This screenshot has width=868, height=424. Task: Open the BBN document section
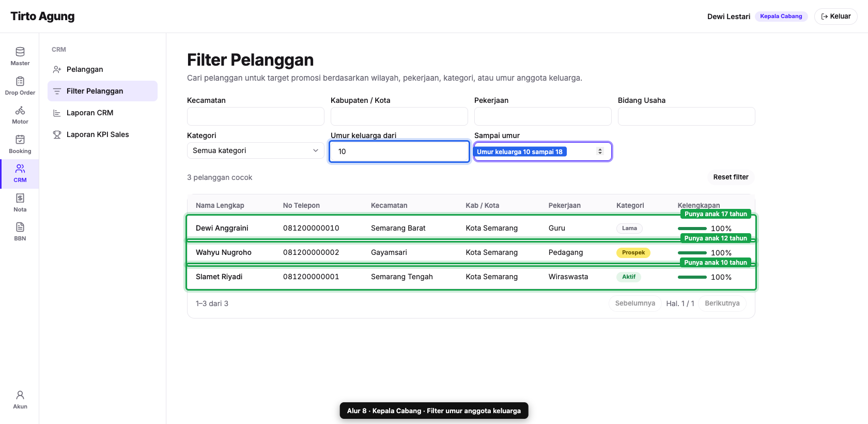pos(20,232)
